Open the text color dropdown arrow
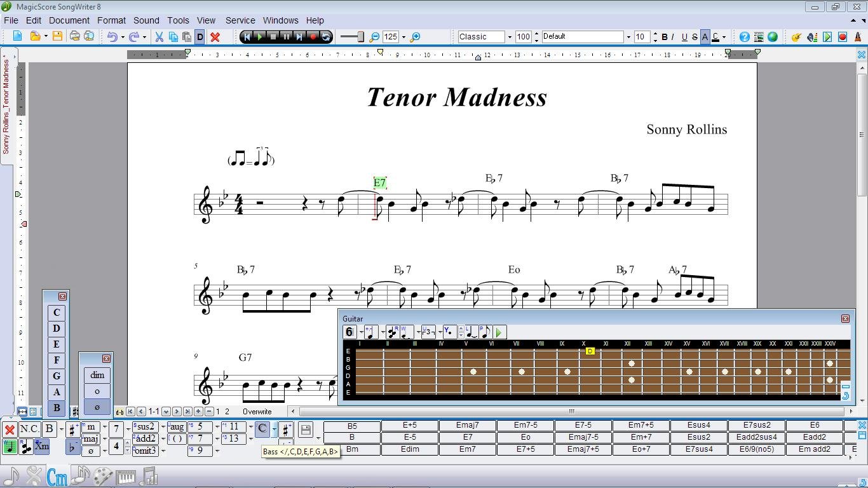This screenshot has height=488, width=868. (x=724, y=37)
